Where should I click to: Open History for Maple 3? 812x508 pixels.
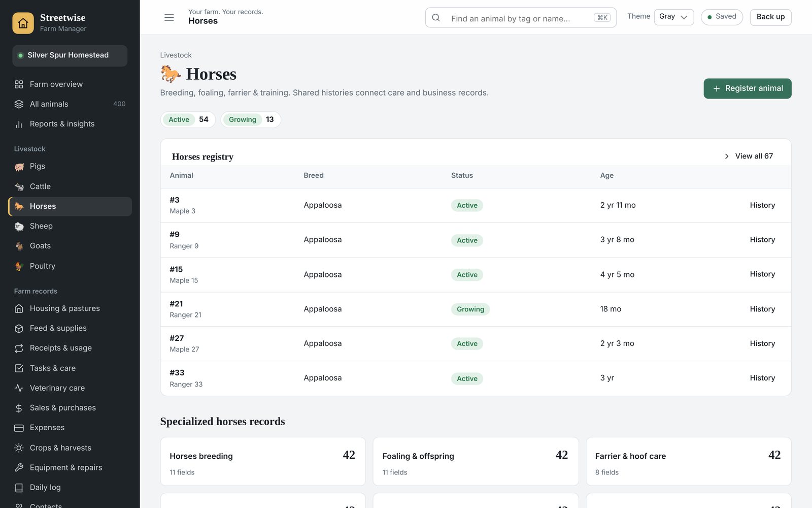762,205
